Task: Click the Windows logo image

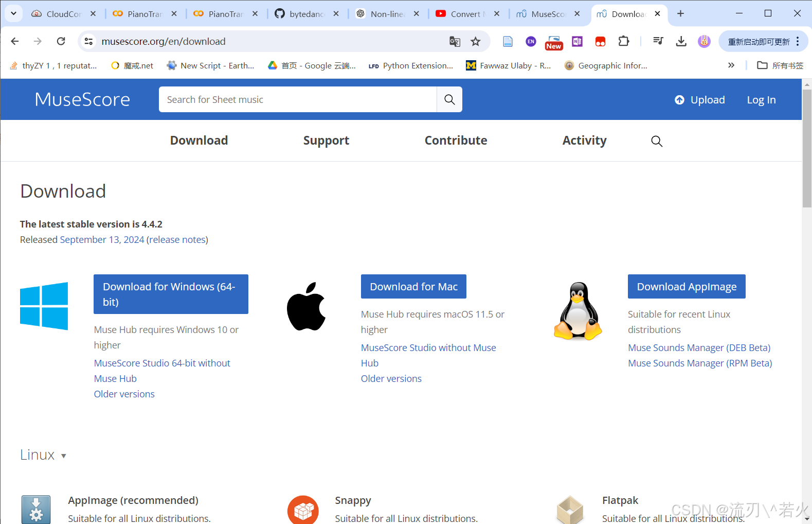Action: (x=44, y=306)
